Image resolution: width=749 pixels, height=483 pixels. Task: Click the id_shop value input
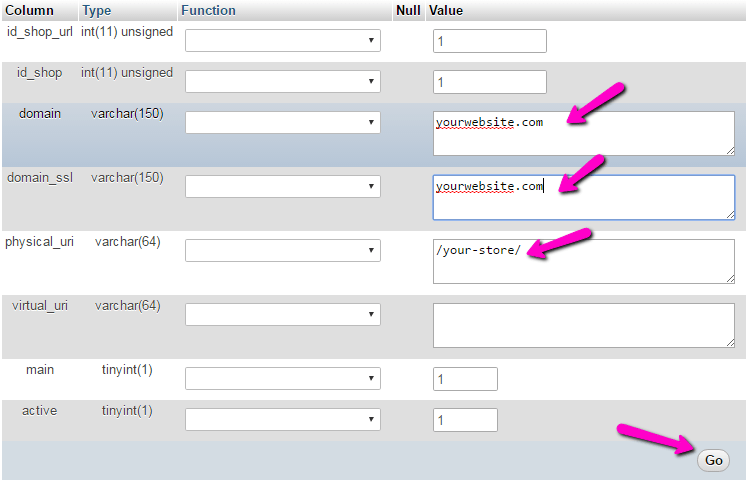(489, 82)
